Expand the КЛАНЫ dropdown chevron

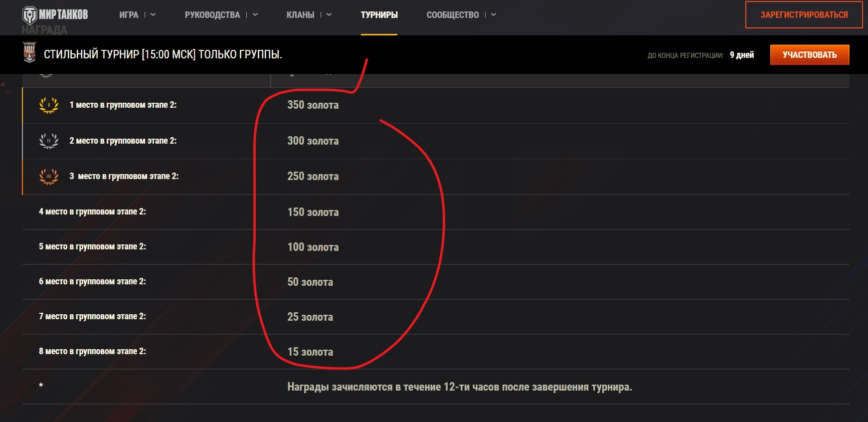pos(329,15)
